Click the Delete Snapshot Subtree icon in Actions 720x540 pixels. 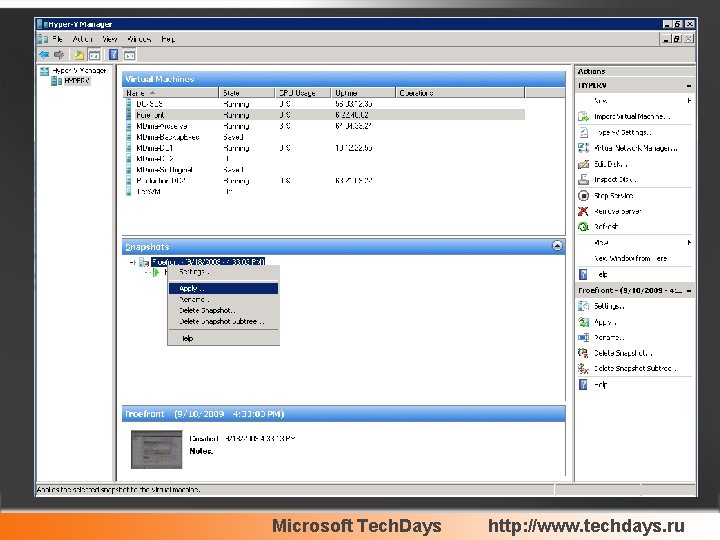(583, 368)
